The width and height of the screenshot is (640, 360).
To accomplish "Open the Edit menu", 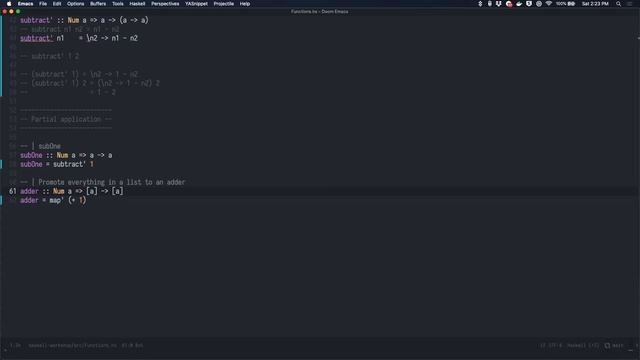I will [57, 4].
